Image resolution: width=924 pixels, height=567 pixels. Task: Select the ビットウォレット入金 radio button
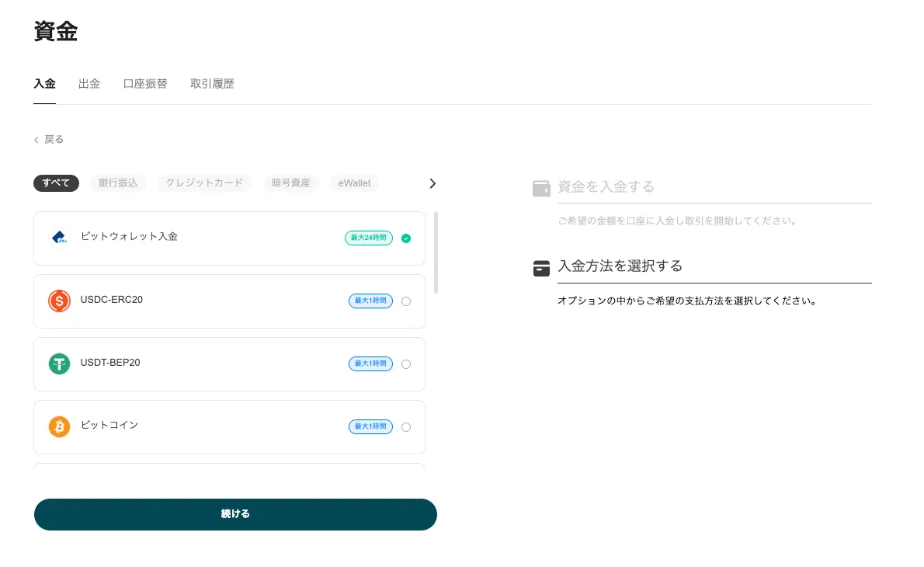pyautogui.click(x=406, y=238)
